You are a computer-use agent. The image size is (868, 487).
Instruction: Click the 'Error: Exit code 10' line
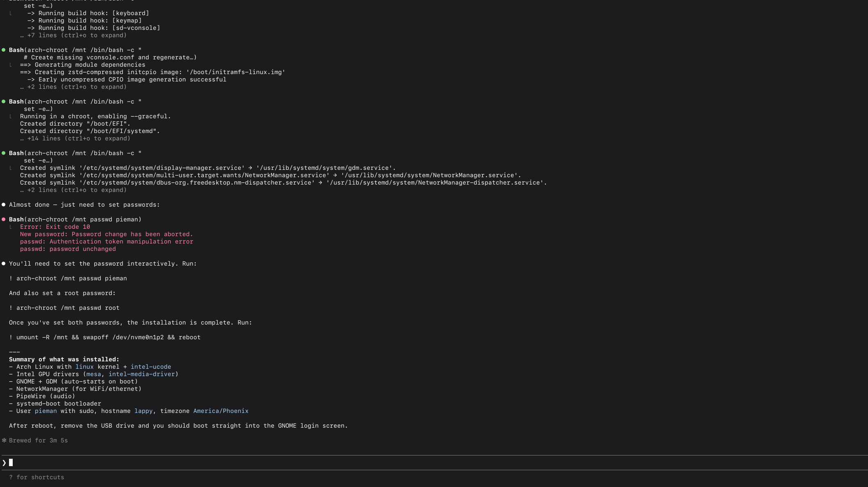55,227
